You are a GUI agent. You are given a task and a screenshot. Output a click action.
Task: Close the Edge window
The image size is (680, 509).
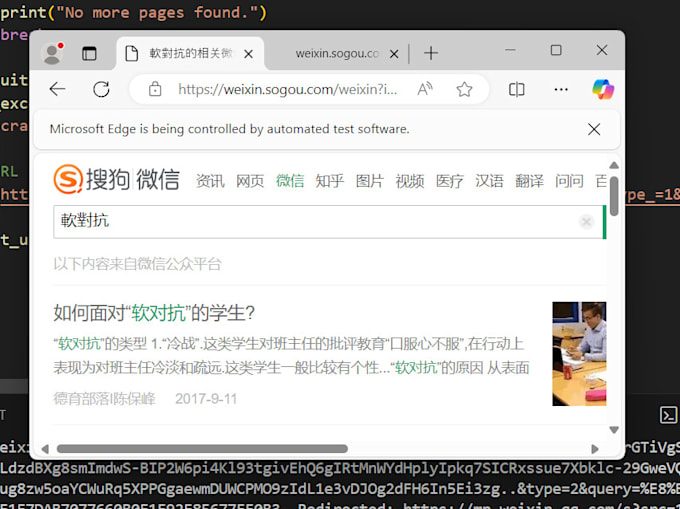coord(602,50)
